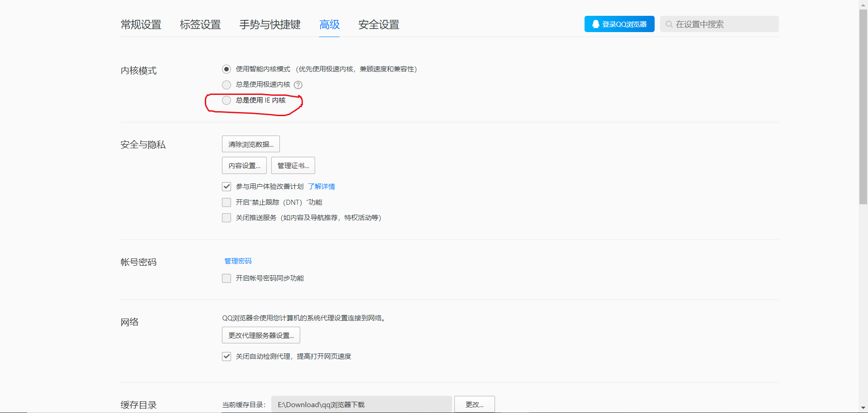The height and width of the screenshot is (413, 868).
Task: Click the scrollbar up arrow
Action: pyautogui.click(x=863, y=4)
